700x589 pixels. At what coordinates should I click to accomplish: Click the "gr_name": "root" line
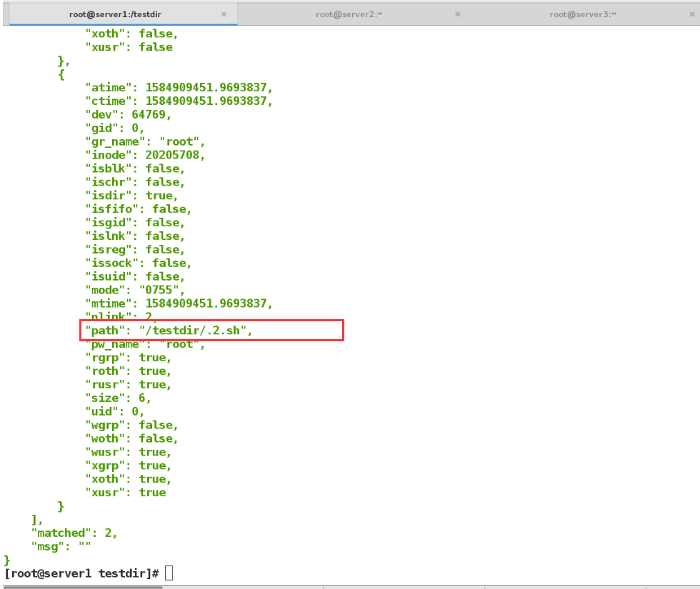coord(144,141)
